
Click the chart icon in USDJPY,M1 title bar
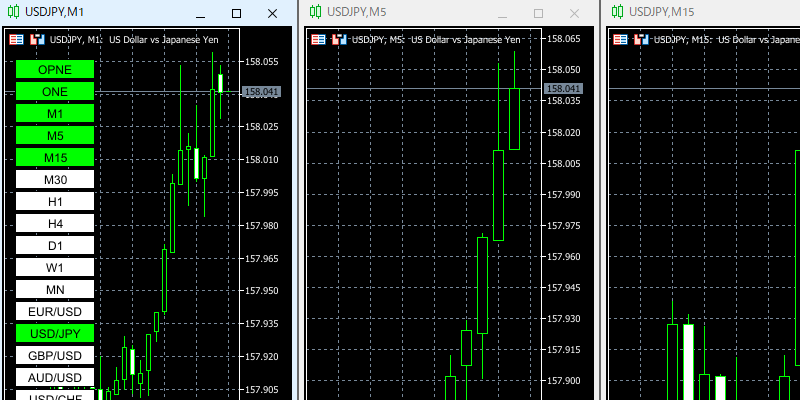12,13
